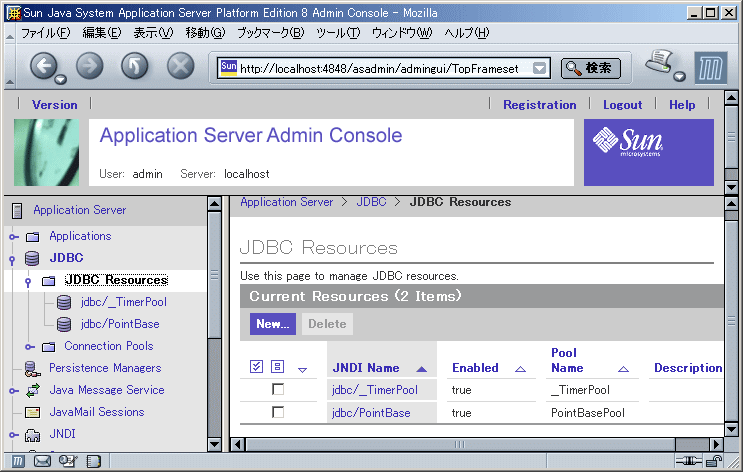Sort by Enabled column arrow
The width and height of the screenshot is (743, 472).
tap(520, 369)
